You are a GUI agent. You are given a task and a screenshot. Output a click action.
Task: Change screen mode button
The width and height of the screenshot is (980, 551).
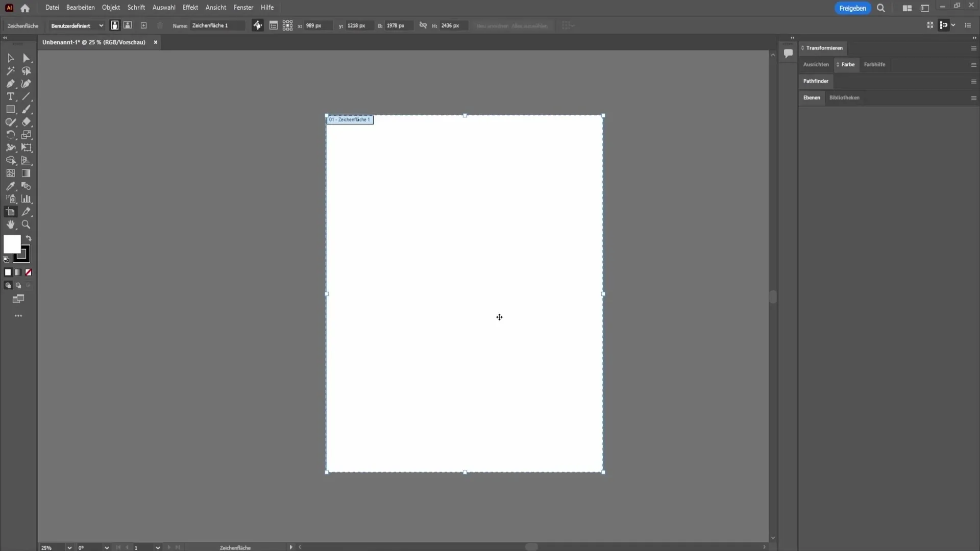[18, 299]
